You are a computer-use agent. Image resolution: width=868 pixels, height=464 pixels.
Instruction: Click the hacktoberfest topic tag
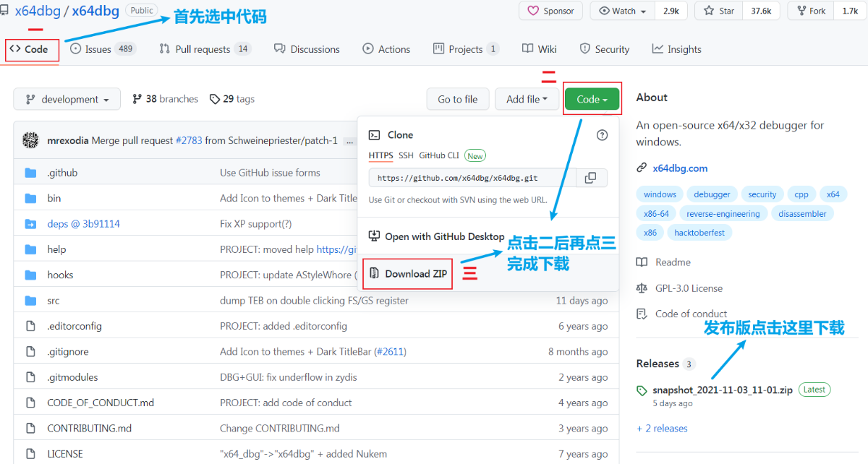point(699,233)
